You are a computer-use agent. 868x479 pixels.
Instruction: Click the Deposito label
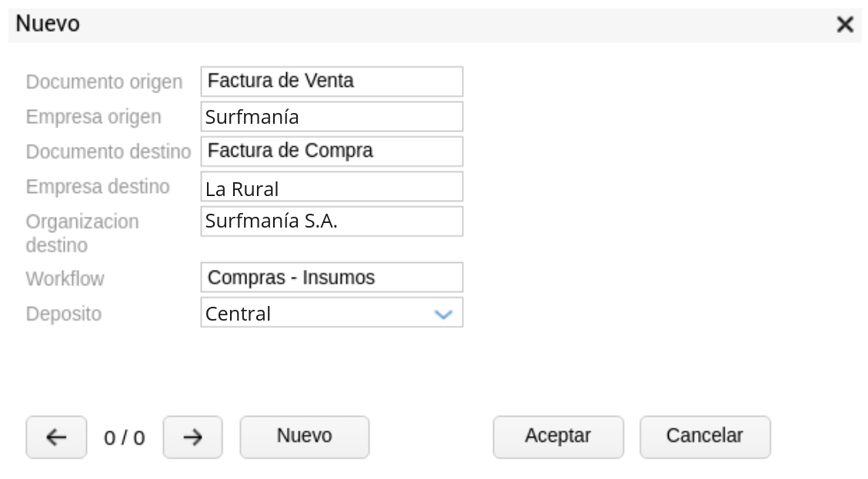pyautogui.click(x=63, y=314)
